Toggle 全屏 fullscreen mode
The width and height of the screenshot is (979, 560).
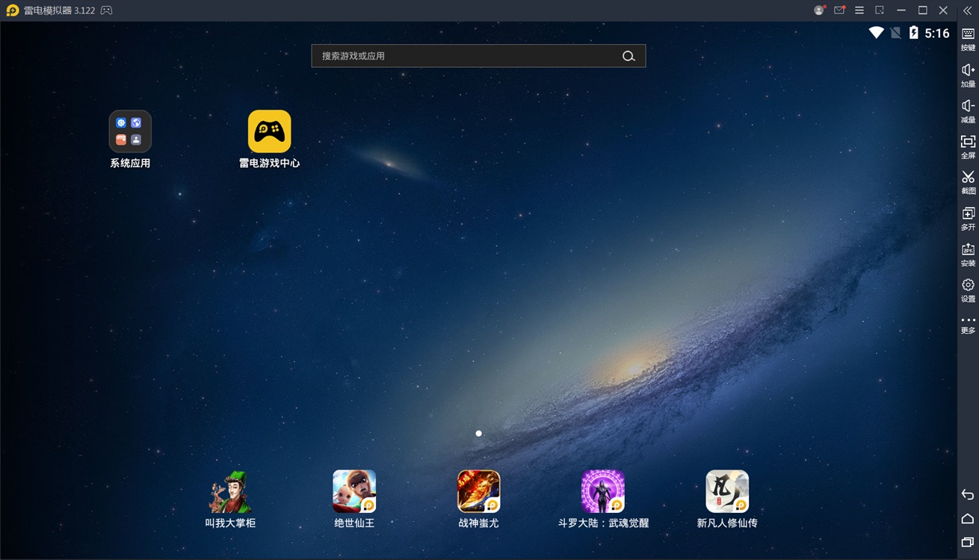click(968, 146)
